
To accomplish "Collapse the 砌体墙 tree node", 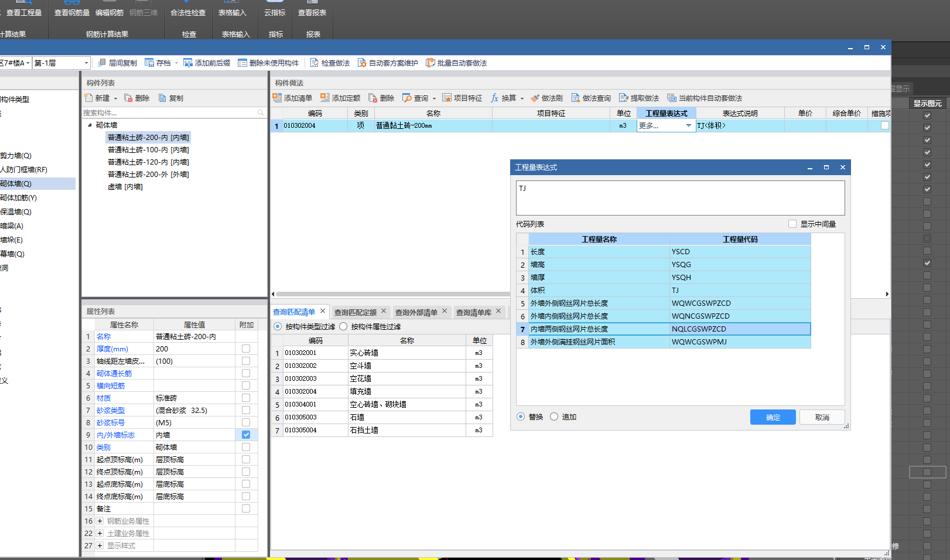I will pyautogui.click(x=90, y=125).
